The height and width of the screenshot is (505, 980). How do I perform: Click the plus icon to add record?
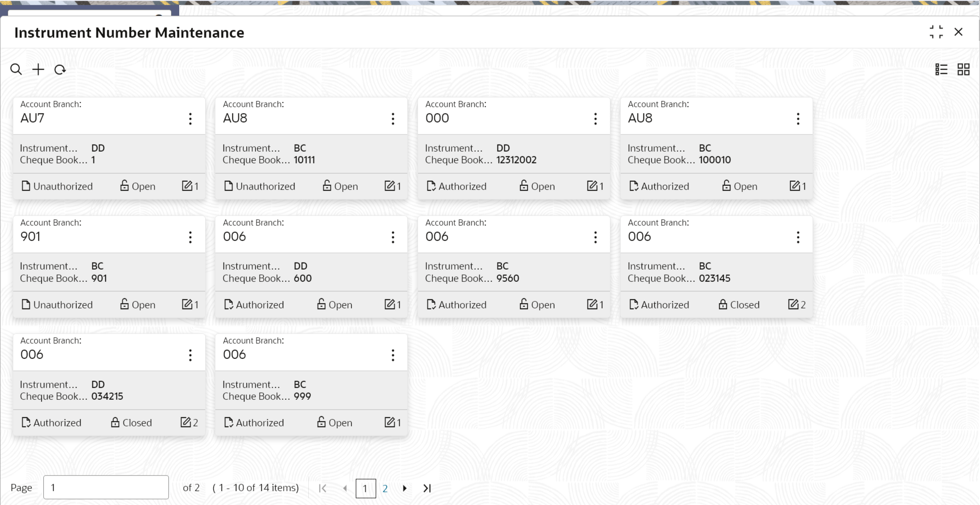(38, 69)
